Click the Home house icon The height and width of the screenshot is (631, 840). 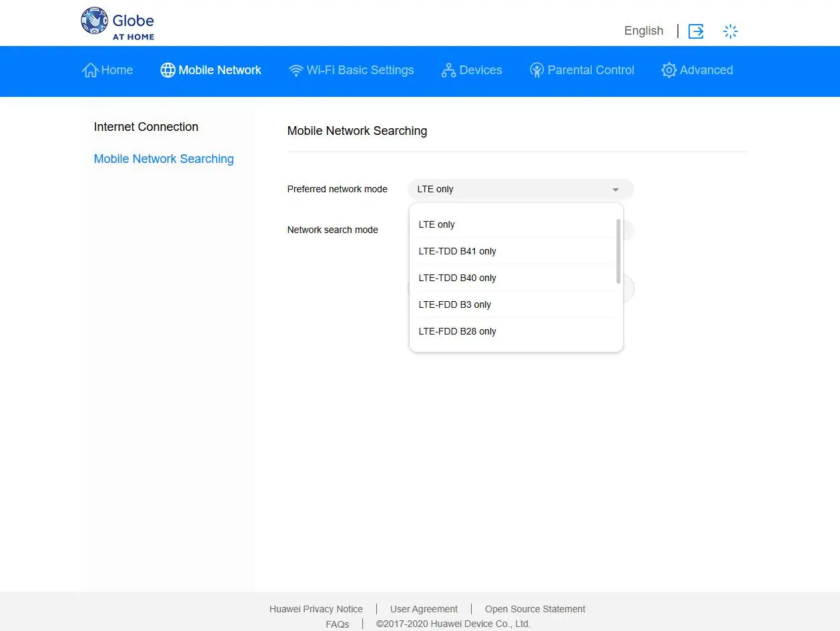[x=90, y=70]
